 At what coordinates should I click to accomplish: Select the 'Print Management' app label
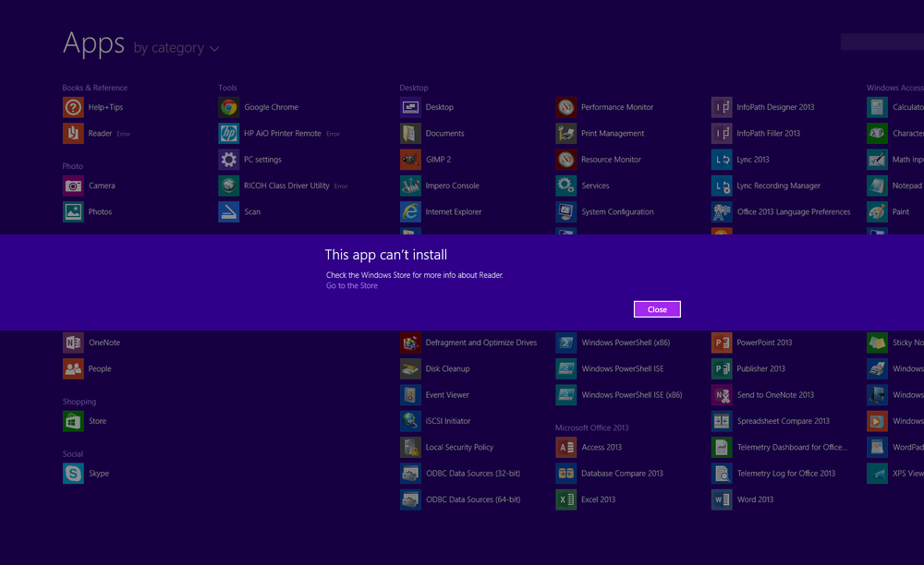coord(613,134)
